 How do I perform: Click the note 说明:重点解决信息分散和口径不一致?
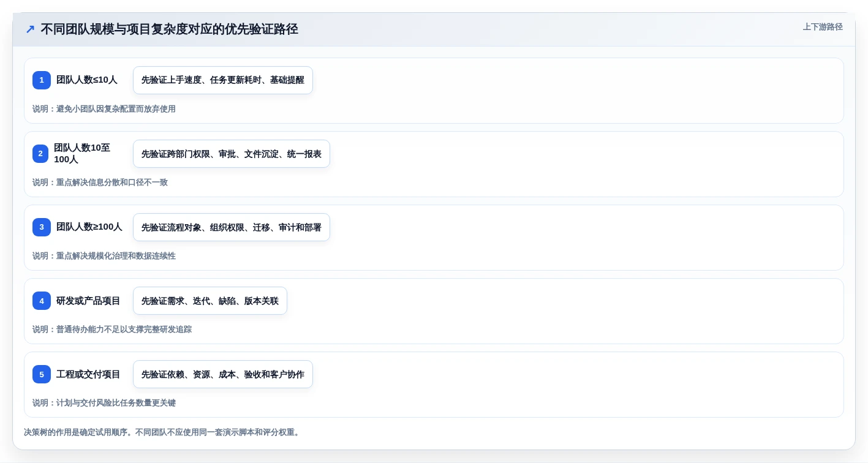(100, 183)
